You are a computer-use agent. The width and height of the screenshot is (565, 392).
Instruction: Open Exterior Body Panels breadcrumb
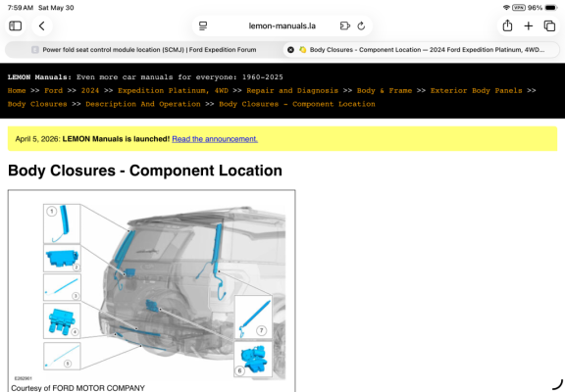tap(477, 91)
